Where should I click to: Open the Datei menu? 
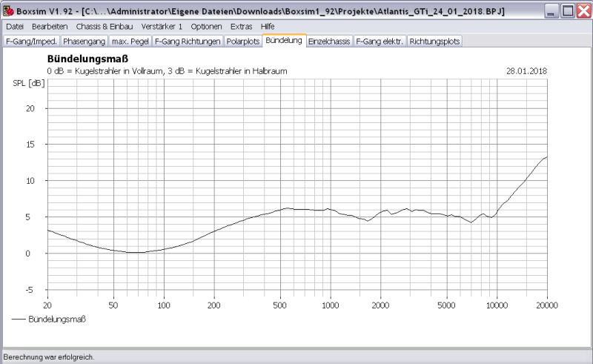[x=15, y=26]
